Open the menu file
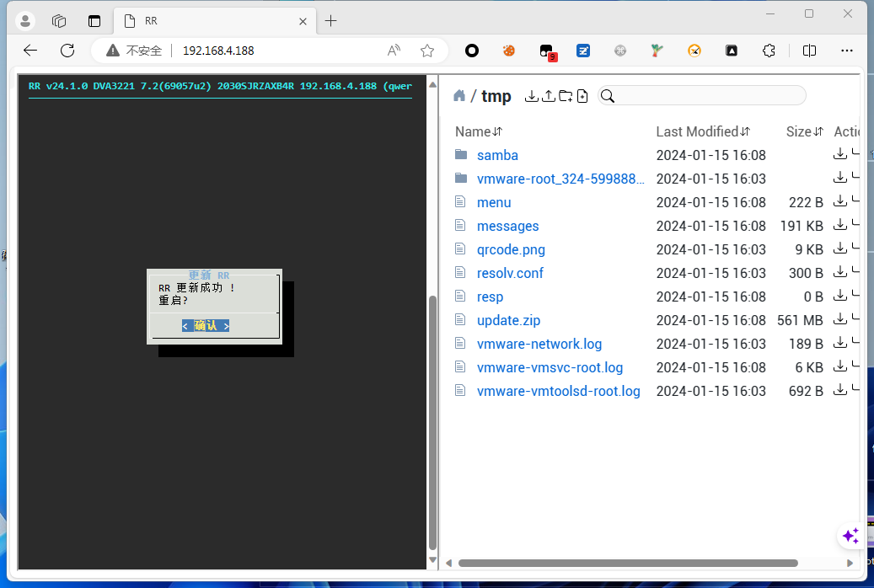Screen dimensions: 874x588 coord(494,202)
